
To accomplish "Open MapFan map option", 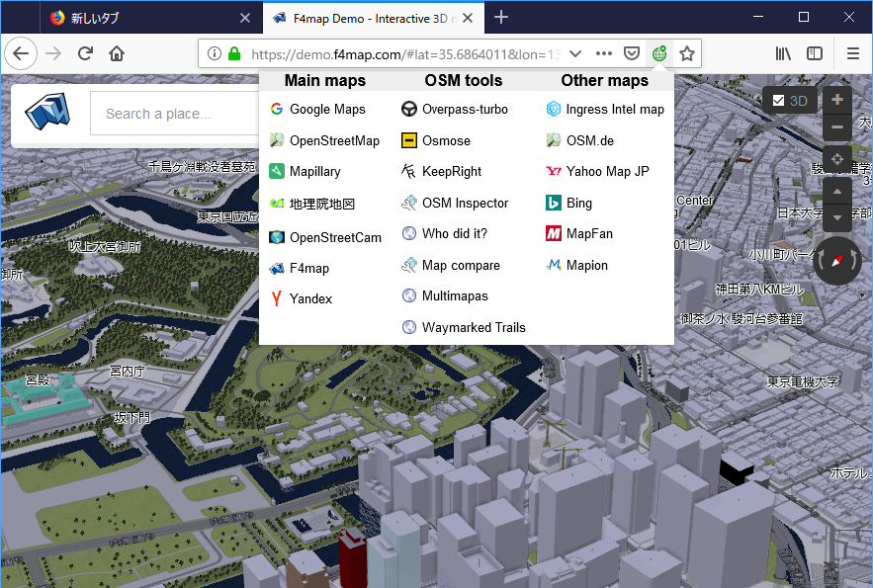I will [579, 233].
